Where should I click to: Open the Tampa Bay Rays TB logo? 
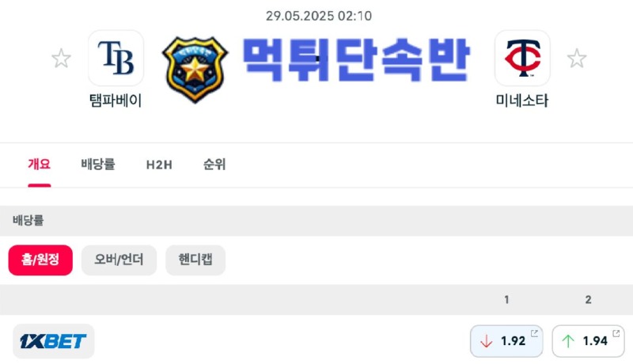click(x=116, y=58)
